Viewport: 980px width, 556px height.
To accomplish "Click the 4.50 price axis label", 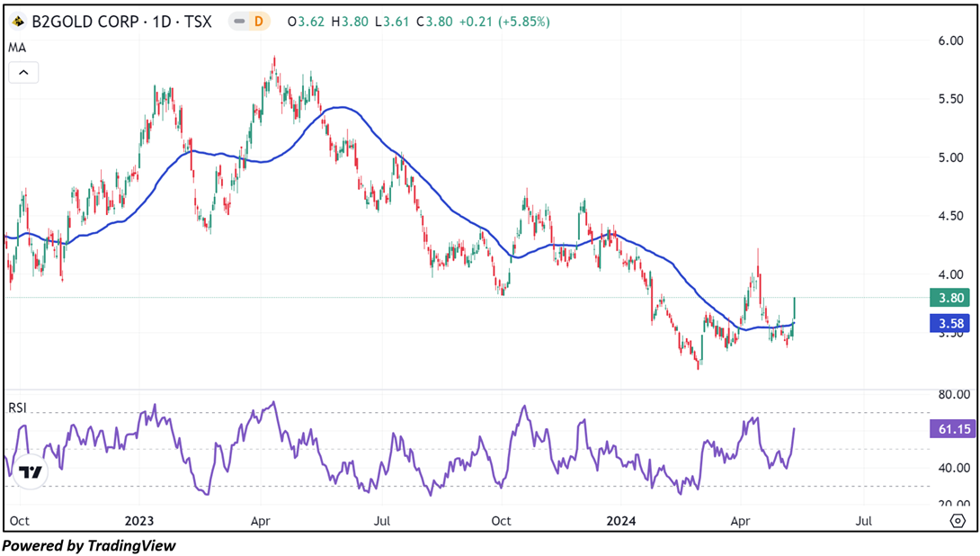I will (950, 216).
